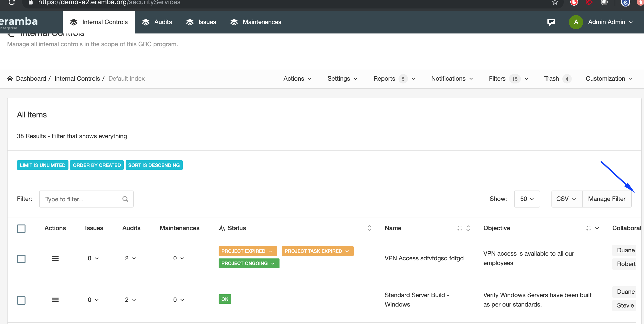This screenshot has width=644, height=324.
Task: Collapse Objective column width icon
Action: point(589,228)
